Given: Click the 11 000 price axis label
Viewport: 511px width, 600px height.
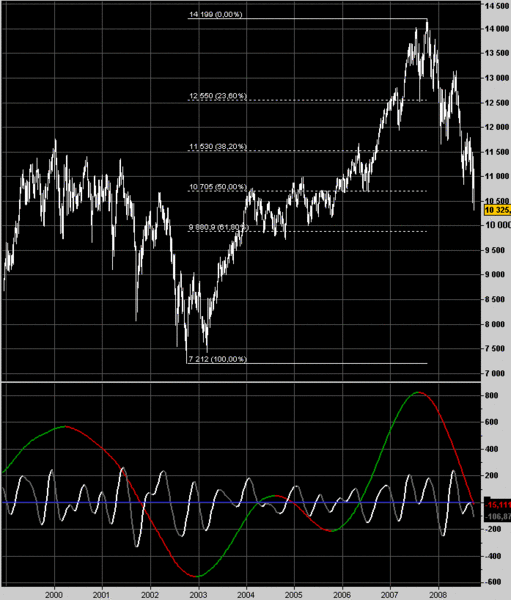Looking at the screenshot, I should (x=498, y=176).
